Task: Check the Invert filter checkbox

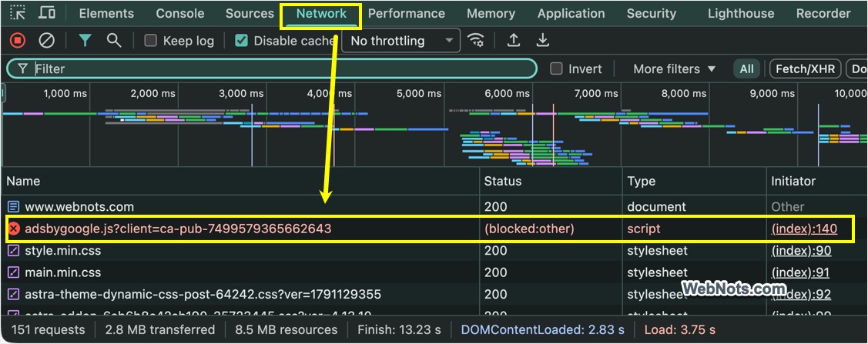Action: (557, 68)
